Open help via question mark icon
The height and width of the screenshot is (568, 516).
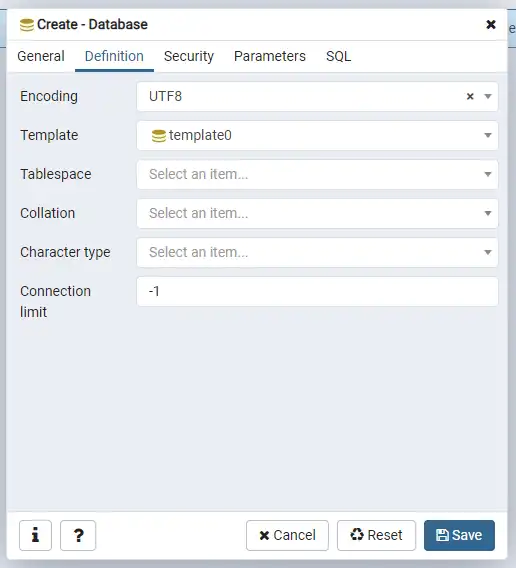coord(78,535)
